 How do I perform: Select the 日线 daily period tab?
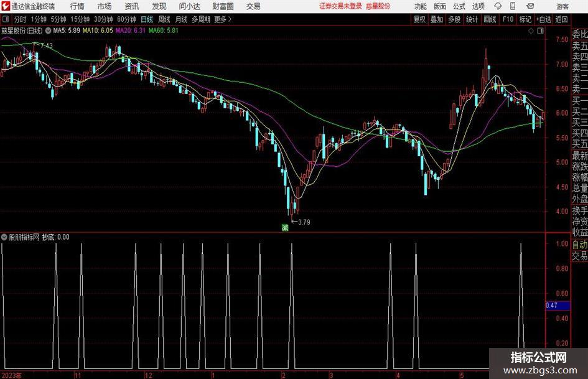pyautogui.click(x=147, y=19)
